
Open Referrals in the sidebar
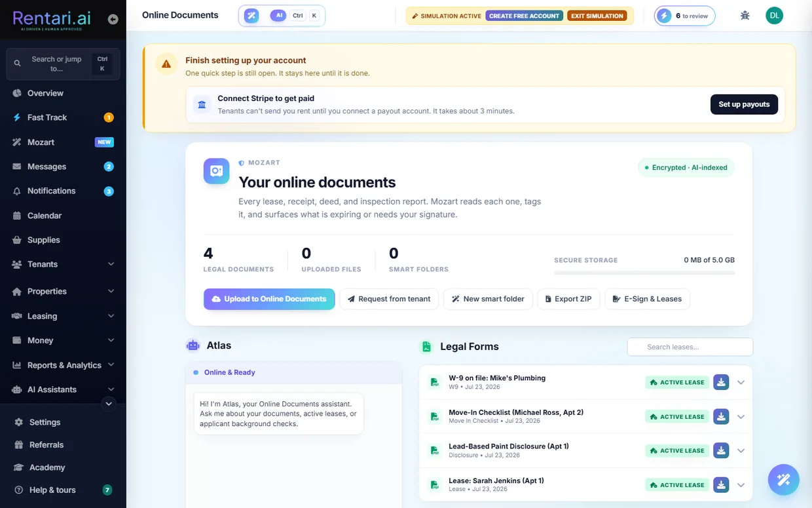(x=63, y=444)
